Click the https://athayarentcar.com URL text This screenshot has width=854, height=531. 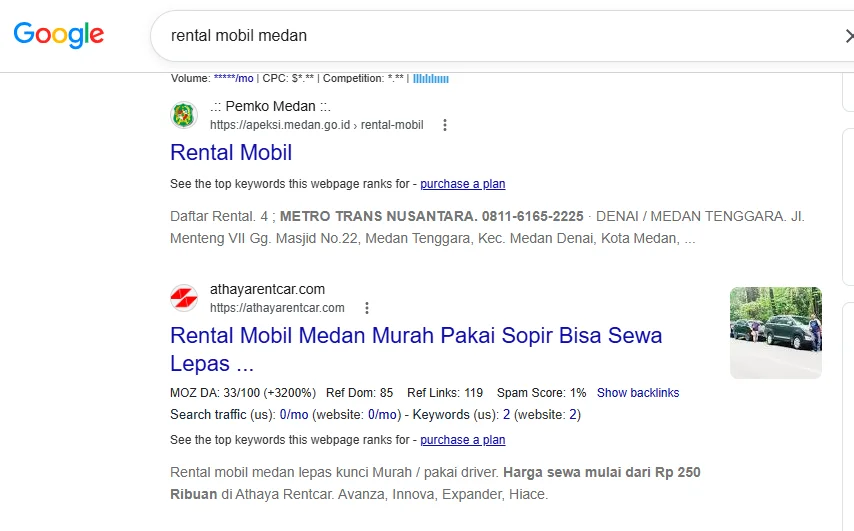point(277,308)
